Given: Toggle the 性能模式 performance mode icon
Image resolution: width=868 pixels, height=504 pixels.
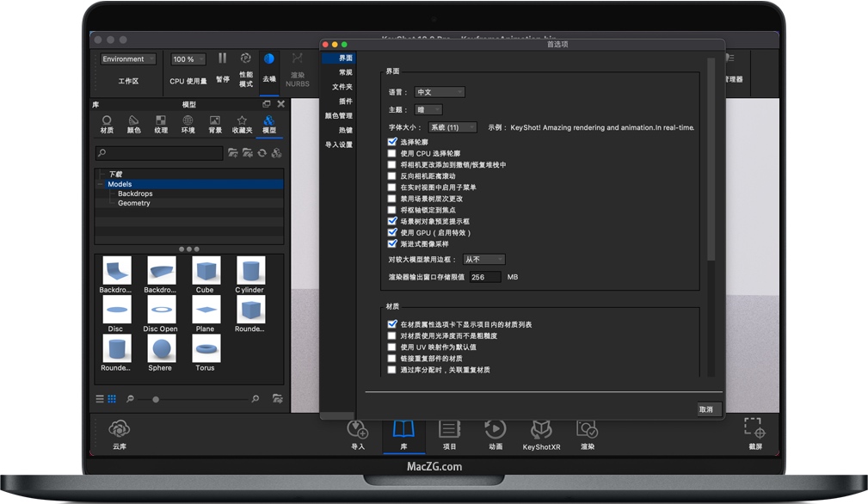Looking at the screenshot, I should (x=246, y=59).
